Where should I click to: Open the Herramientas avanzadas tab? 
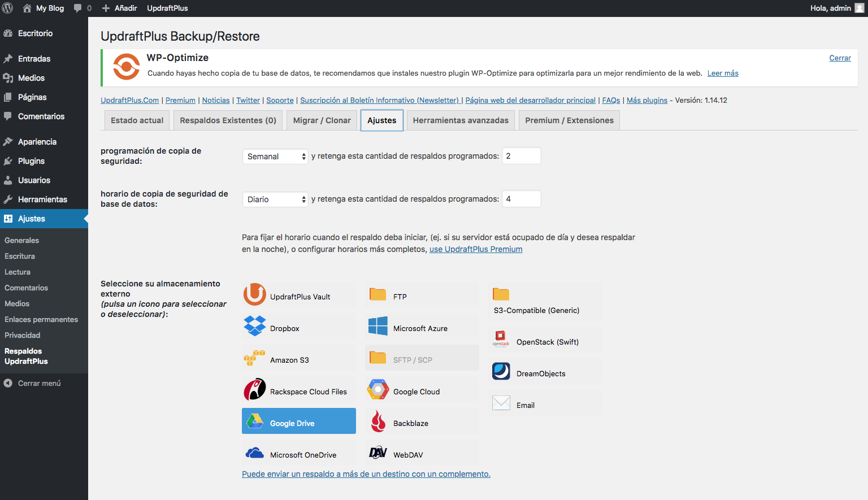461,120
